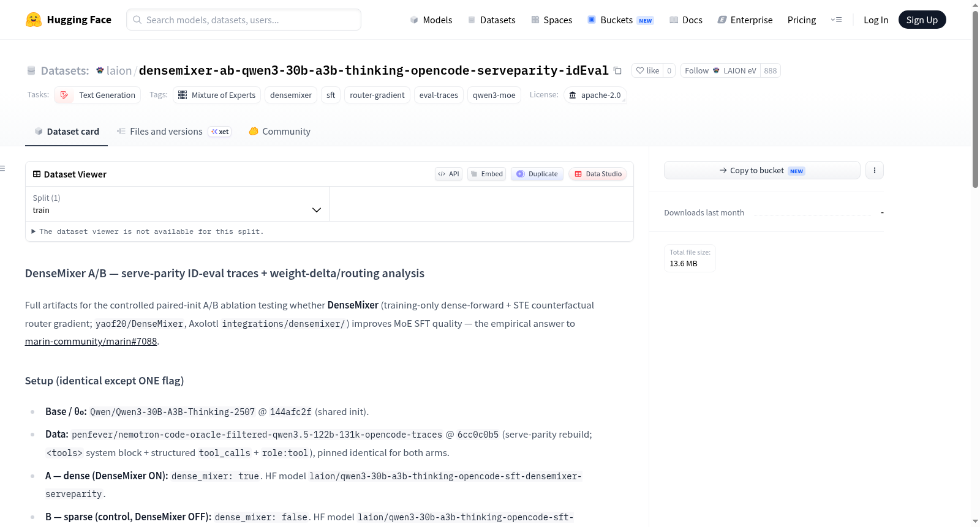980x527 pixels.
Task: Click the densemixer tag
Action: pos(291,95)
